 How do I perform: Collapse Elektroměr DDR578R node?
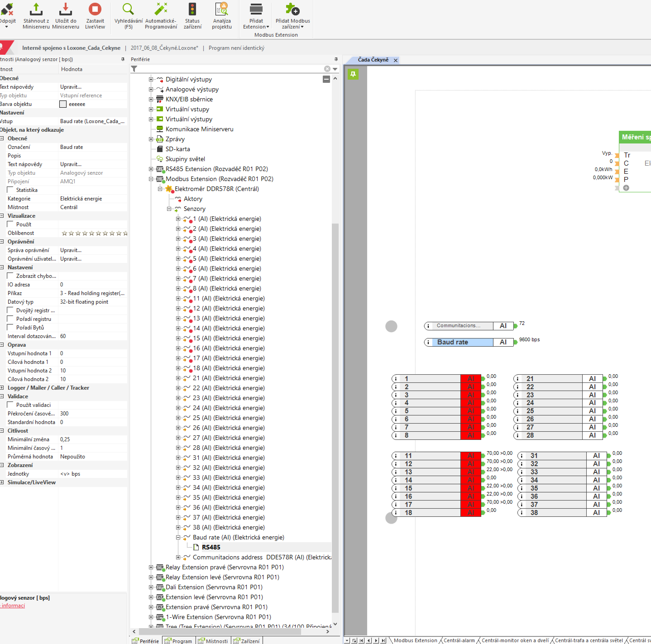point(160,189)
